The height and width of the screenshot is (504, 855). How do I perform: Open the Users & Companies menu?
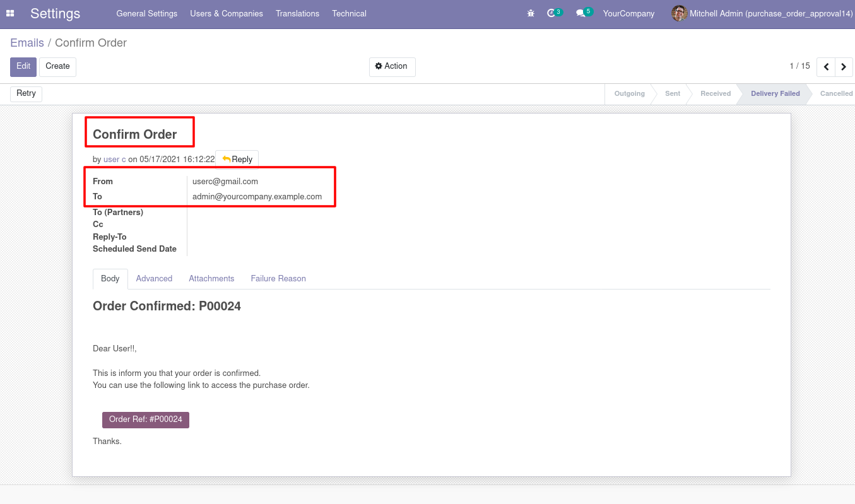[227, 13]
